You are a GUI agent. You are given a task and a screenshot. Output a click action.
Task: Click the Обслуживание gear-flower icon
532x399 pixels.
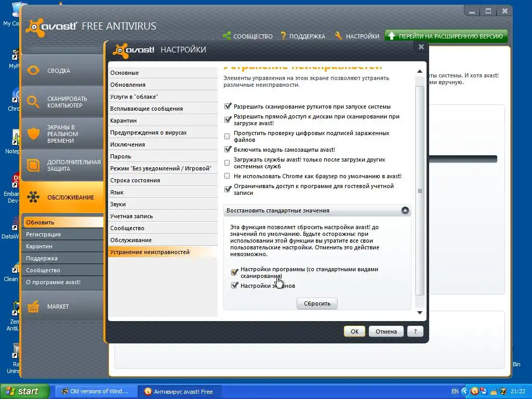pyautogui.click(x=33, y=197)
